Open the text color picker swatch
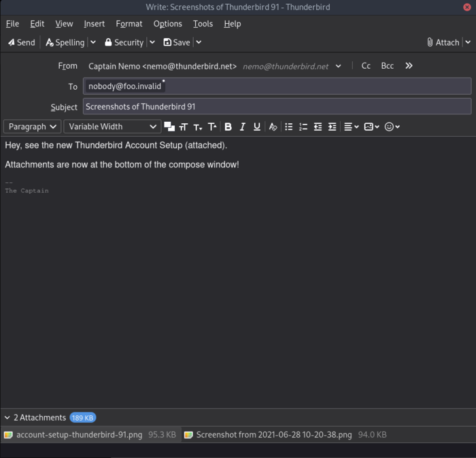The height and width of the screenshot is (458, 476). 169,127
